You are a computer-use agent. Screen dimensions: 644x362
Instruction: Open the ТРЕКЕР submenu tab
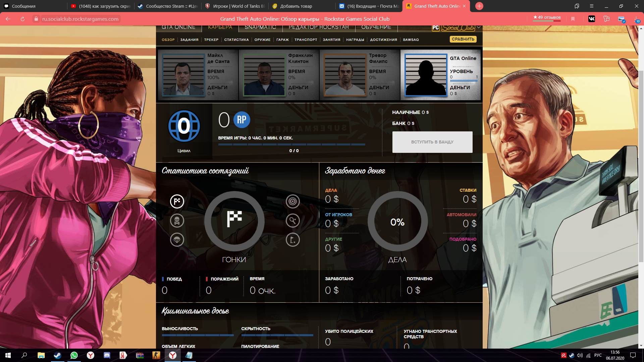(211, 40)
